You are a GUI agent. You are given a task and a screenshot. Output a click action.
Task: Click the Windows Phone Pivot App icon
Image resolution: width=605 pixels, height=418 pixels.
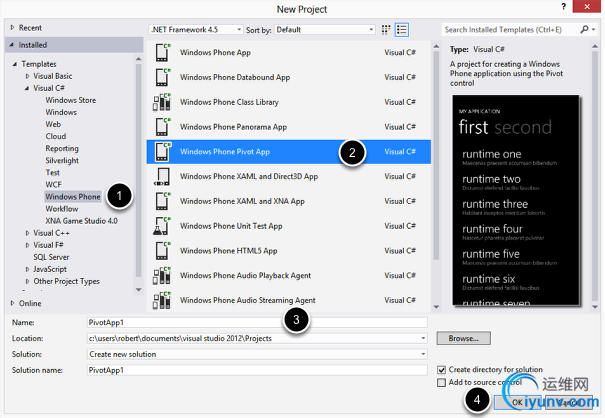[162, 152]
